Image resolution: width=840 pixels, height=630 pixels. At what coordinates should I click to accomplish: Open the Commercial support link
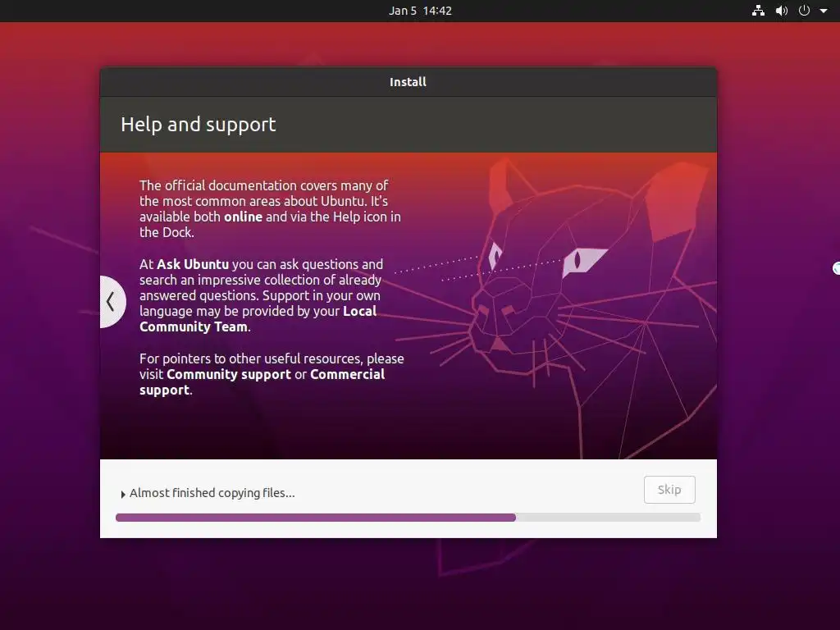coord(262,382)
